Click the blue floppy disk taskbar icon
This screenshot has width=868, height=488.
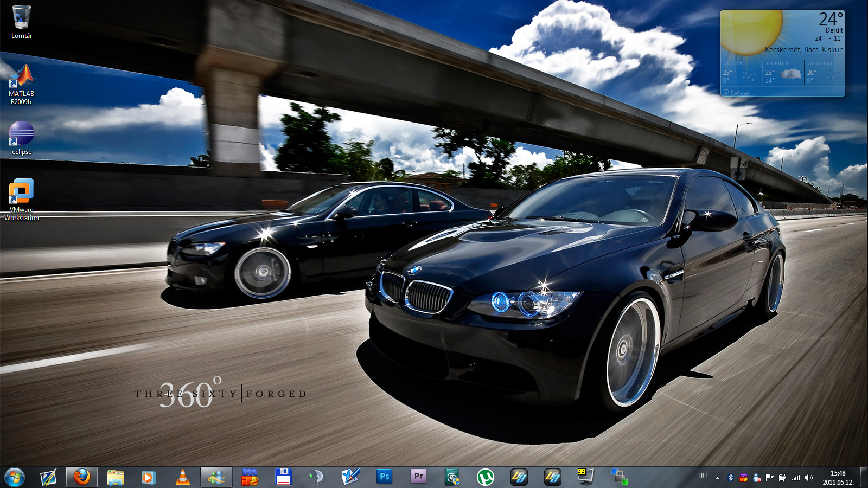pyautogui.click(x=284, y=477)
